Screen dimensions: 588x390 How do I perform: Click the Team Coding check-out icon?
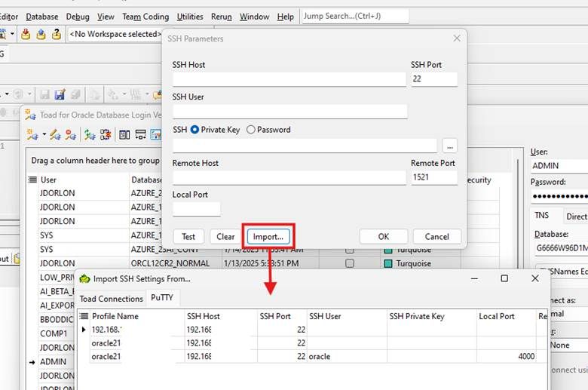point(41,34)
